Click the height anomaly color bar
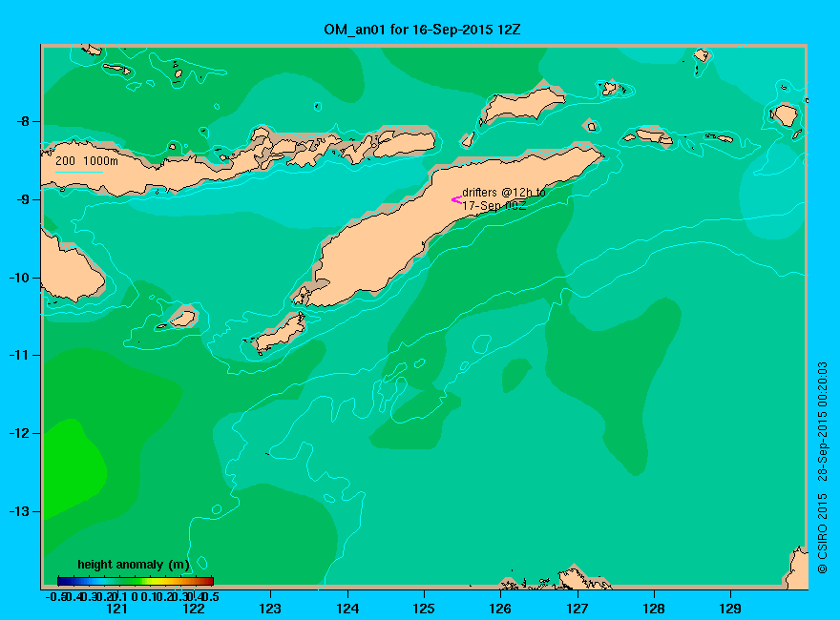This screenshot has height=620, width=840. pos(136,581)
